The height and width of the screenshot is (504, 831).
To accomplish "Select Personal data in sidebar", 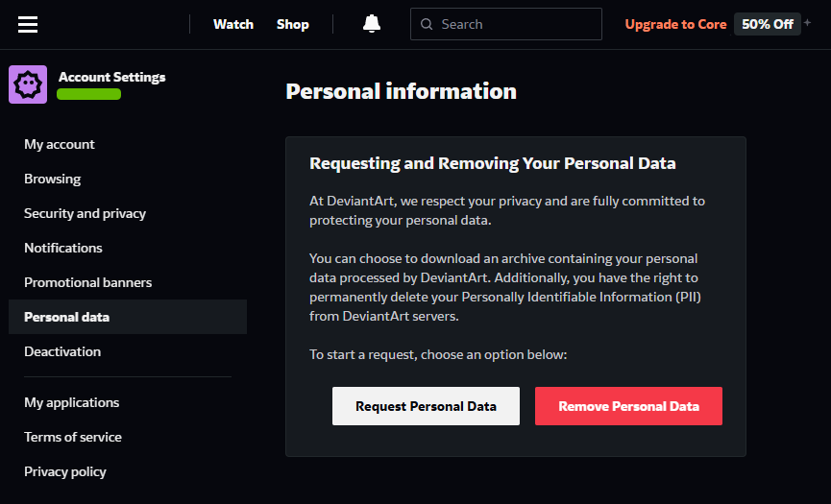I will [x=128, y=317].
